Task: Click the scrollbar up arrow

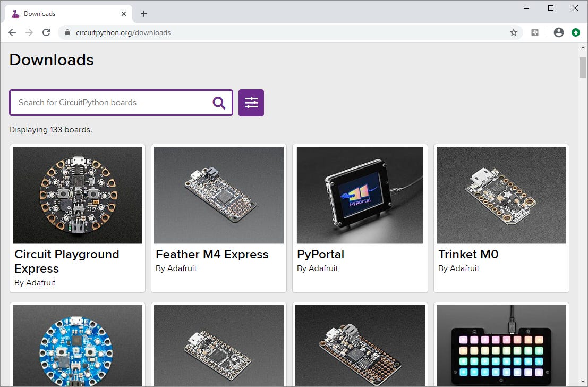Action: [583, 47]
